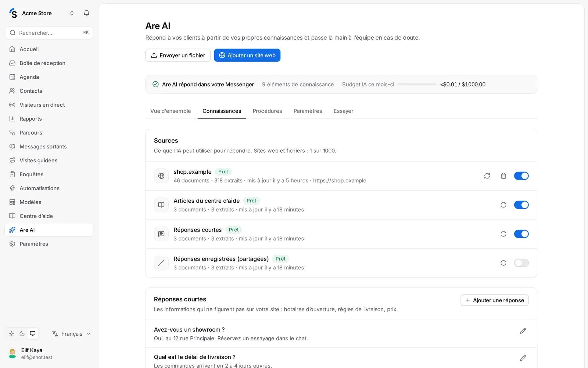588x368 pixels.
Task: Edit the 'Quel est le délai de livraison ?' answer
Action: (523, 358)
